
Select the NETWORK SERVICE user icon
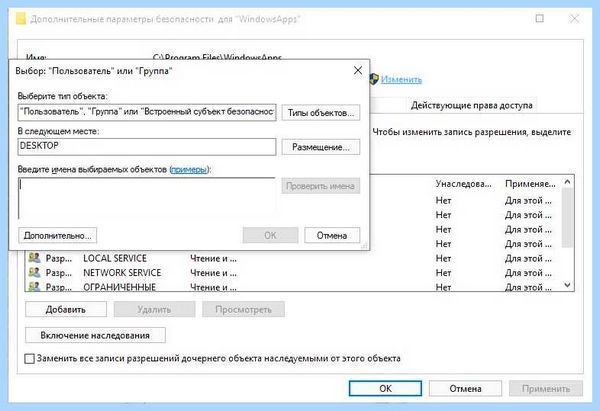(34, 272)
